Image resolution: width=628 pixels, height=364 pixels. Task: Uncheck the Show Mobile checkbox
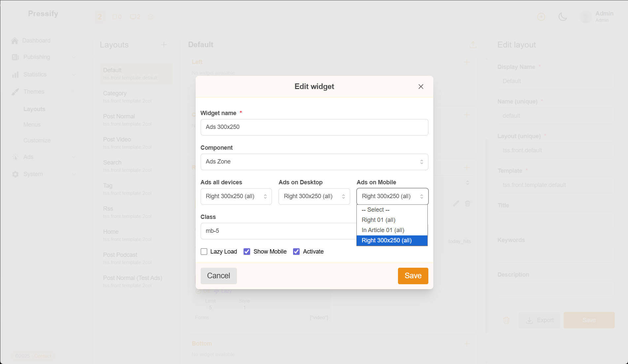[247, 252]
